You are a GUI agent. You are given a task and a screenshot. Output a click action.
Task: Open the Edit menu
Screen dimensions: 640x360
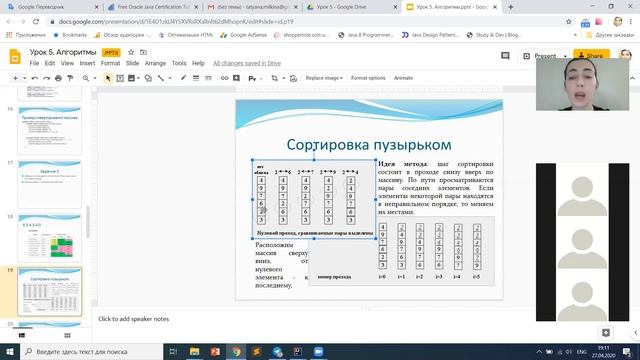(x=50, y=63)
